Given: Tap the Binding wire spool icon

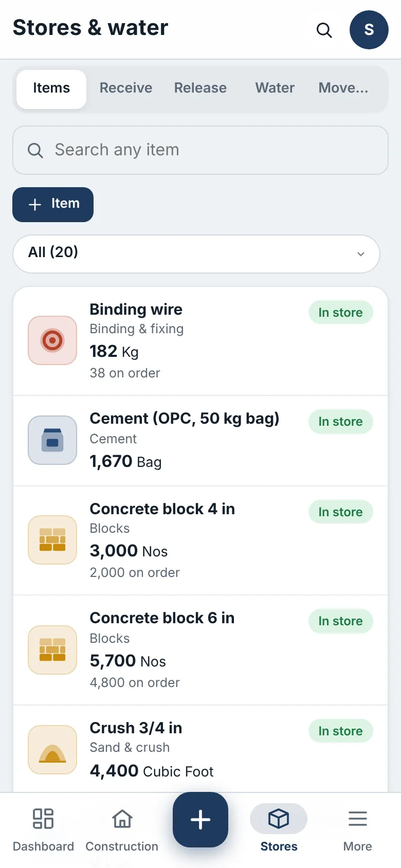Looking at the screenshot, I should pos(52,340).
